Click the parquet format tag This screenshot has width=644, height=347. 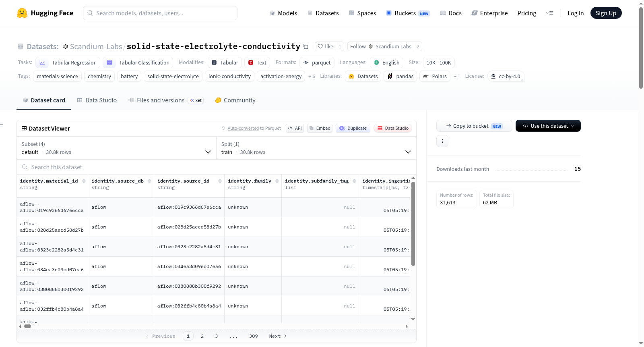(x=317, y=62)
